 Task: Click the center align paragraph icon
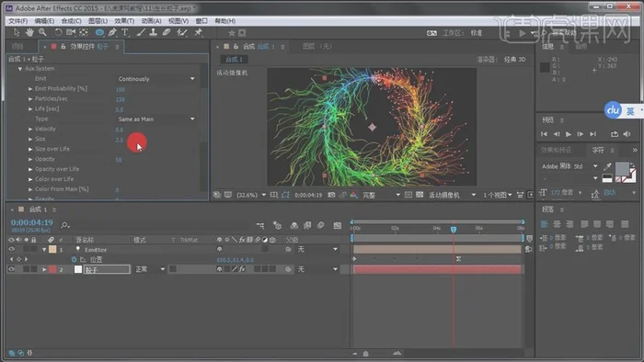[x=557, y=224]
